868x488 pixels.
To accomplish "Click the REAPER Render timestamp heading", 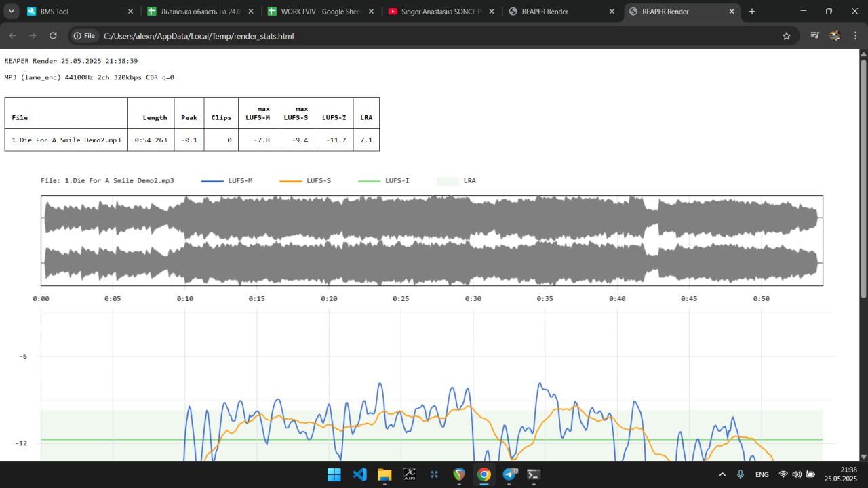I will 71,61.
